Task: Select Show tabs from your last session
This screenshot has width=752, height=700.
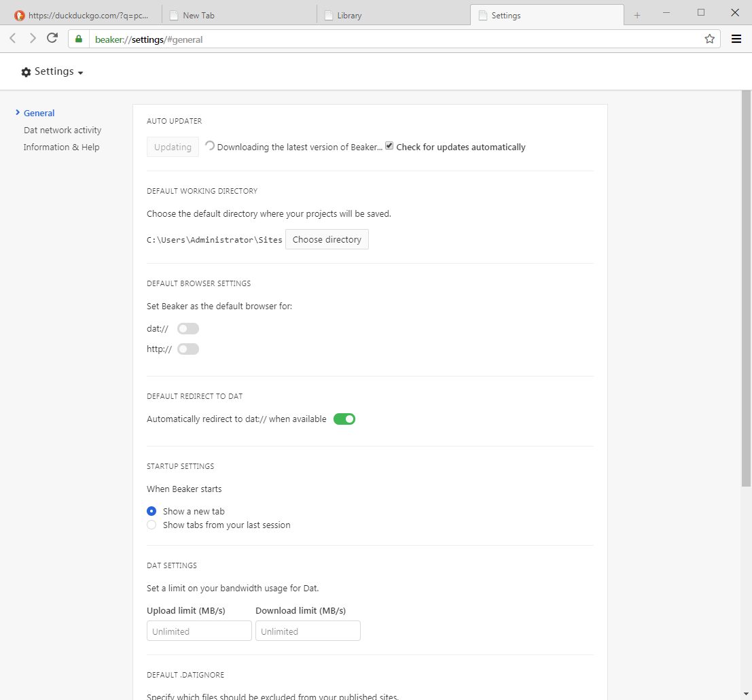Action: point(151,525)
